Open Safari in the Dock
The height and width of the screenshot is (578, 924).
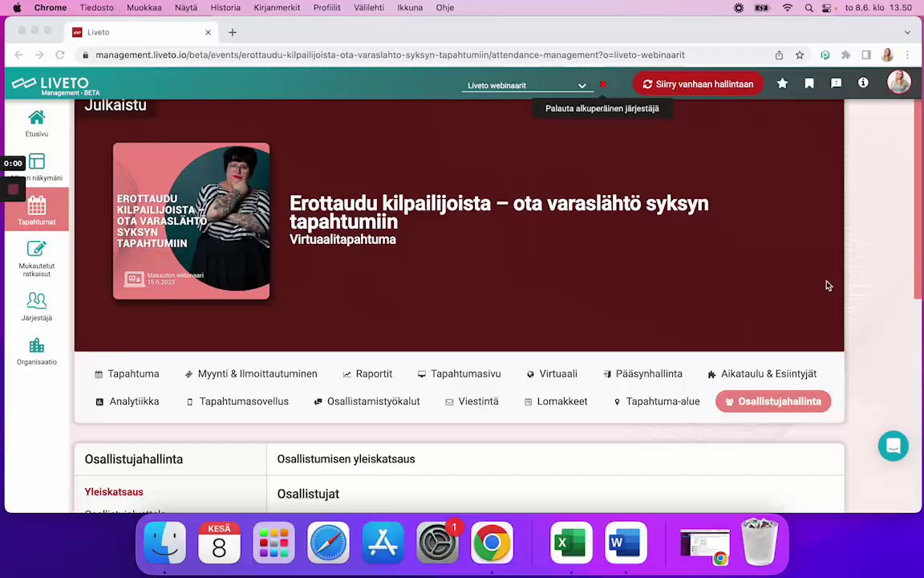click(328, 543)
